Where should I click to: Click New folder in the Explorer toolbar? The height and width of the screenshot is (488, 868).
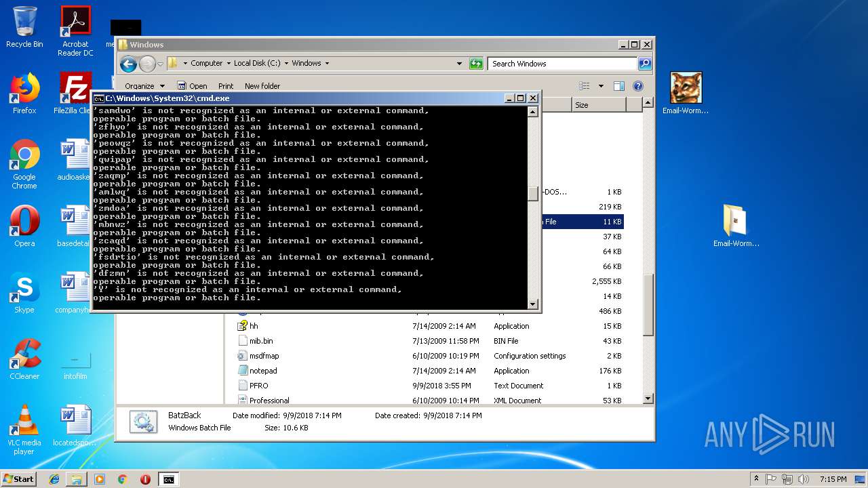(262, 86)
